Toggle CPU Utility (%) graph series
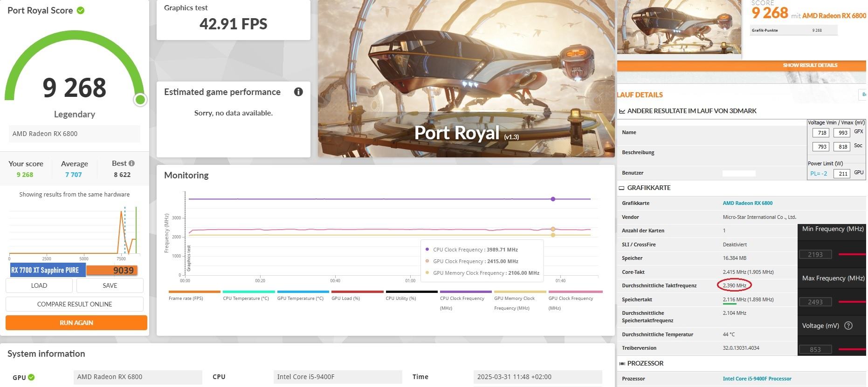 click(x=412, y=295)
